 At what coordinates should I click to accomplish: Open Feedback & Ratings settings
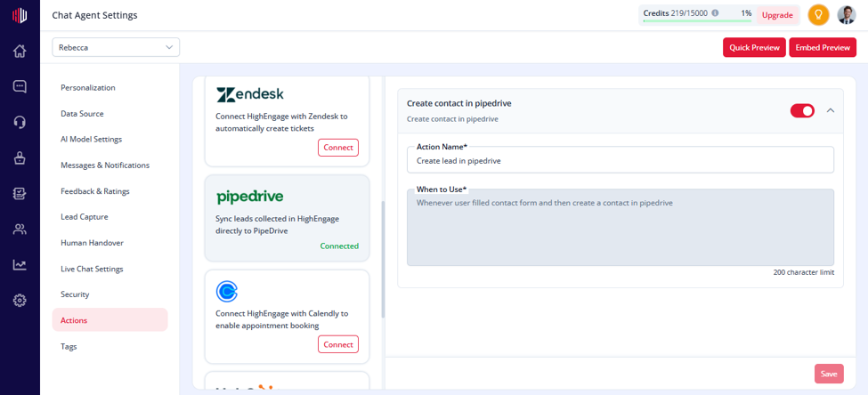pos(94,191)
